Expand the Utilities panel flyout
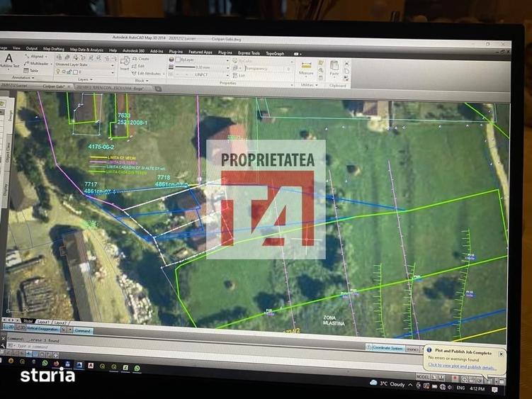 (x=309, y=85)
